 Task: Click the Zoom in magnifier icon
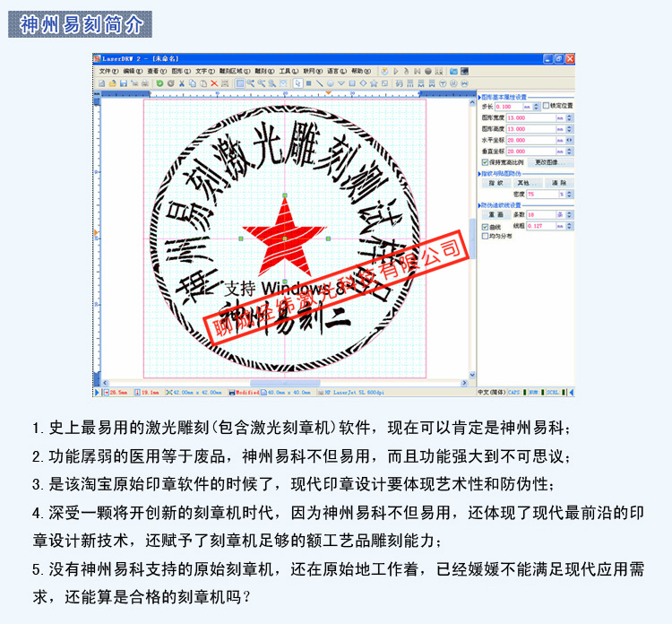(251, 83)
